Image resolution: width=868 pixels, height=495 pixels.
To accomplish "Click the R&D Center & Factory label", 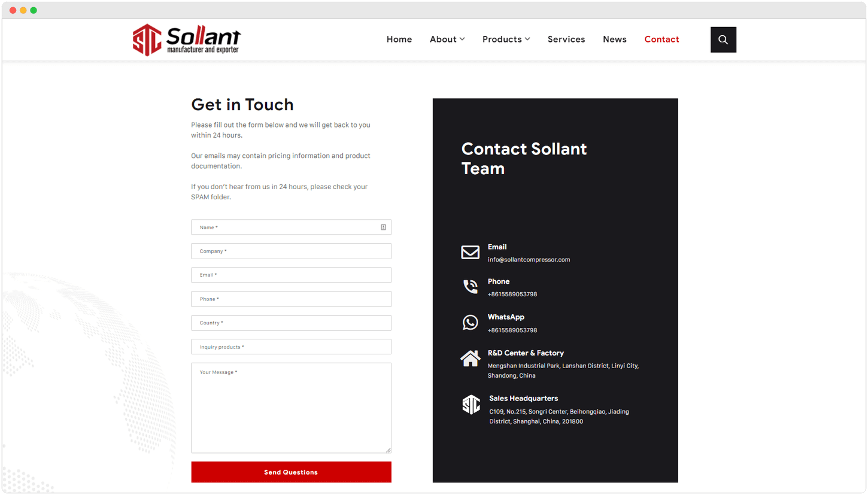I will pos(526,353).
